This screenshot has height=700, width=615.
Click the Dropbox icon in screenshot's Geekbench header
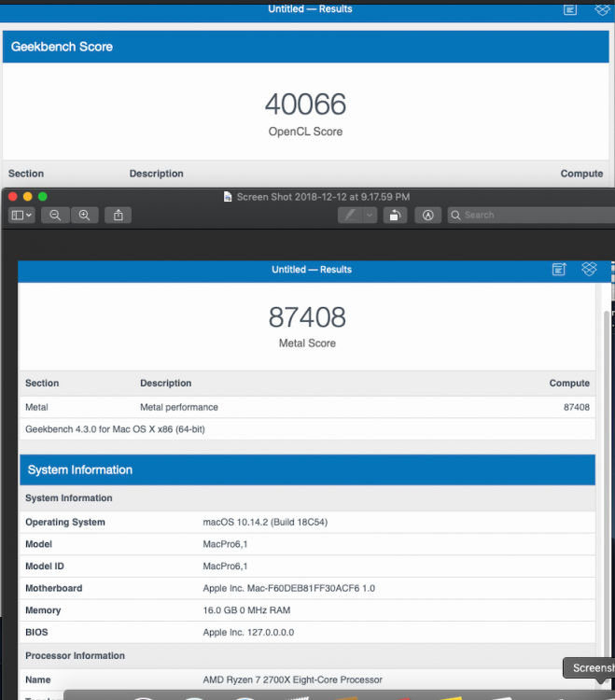coord(589,269)
